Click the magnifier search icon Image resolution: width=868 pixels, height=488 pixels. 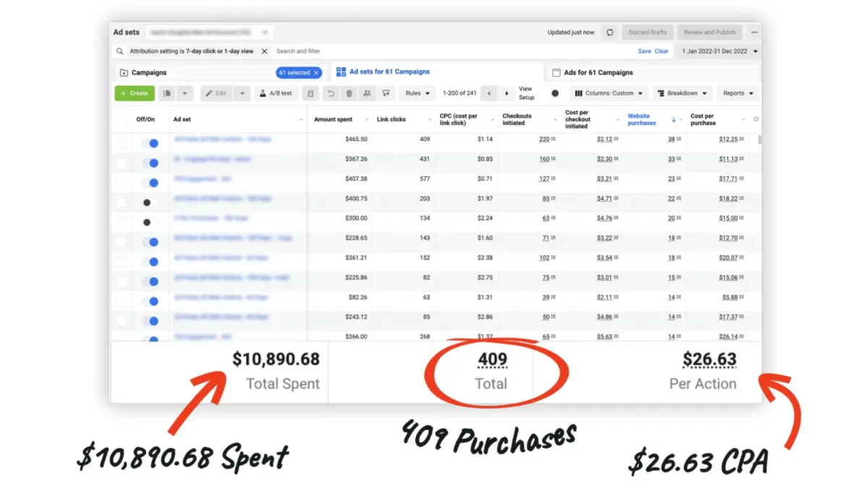tap(119, 51)
